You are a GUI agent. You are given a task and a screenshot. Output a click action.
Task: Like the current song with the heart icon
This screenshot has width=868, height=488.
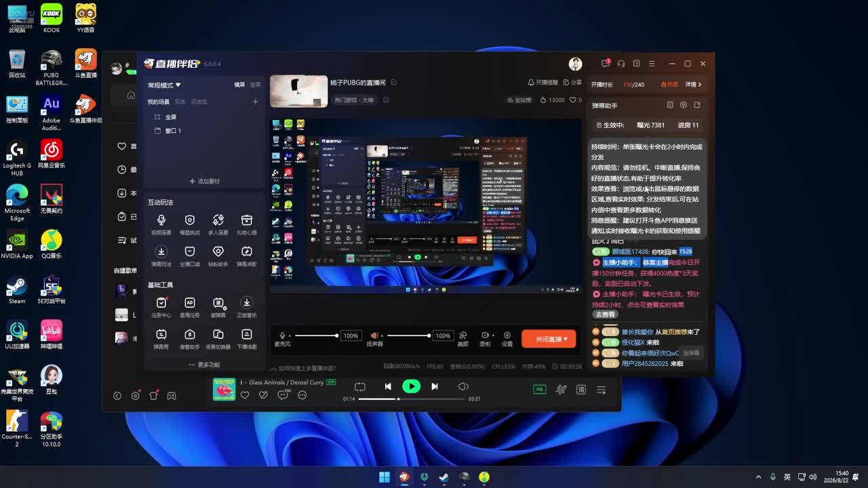pos(245,395)
